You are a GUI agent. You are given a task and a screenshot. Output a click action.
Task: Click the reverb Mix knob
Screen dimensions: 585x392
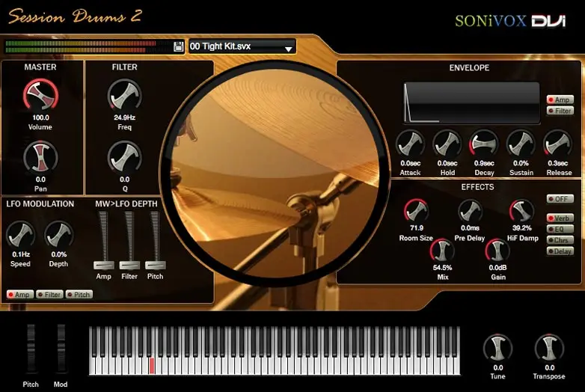pos(442,251)
